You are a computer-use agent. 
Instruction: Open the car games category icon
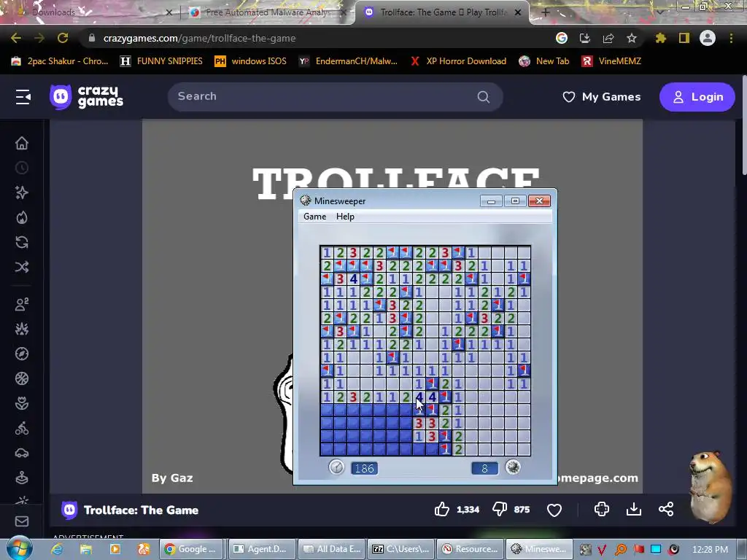pos(21,453)
